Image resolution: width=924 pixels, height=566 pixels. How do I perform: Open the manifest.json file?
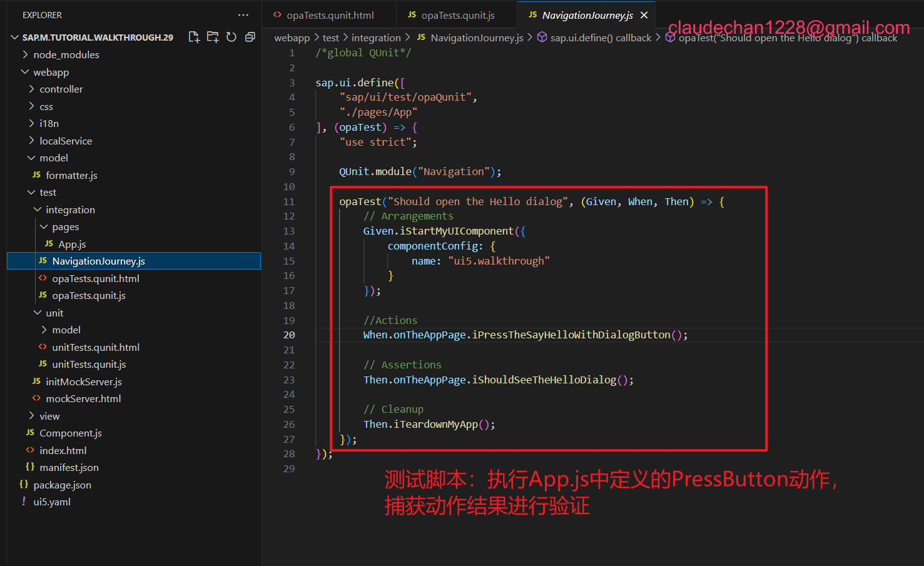[x=69, y=467]
